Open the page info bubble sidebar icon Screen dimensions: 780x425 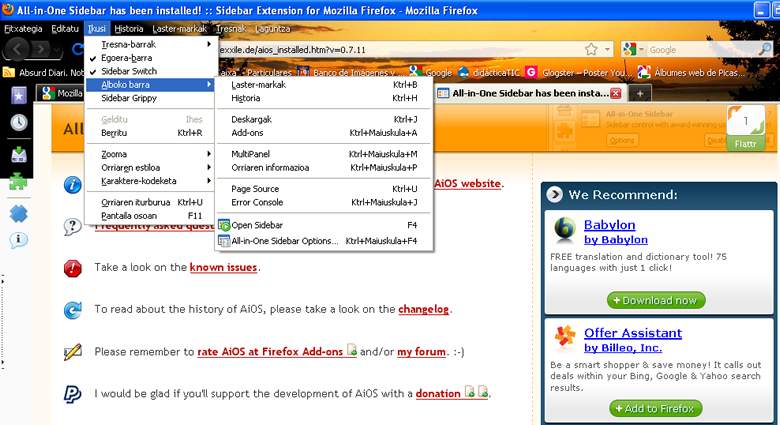pyautogui.click(x=18, y=240)
